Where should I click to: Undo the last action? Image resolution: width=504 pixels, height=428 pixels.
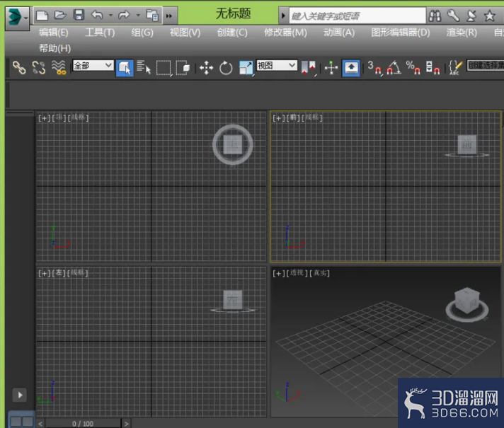(97, 15)
